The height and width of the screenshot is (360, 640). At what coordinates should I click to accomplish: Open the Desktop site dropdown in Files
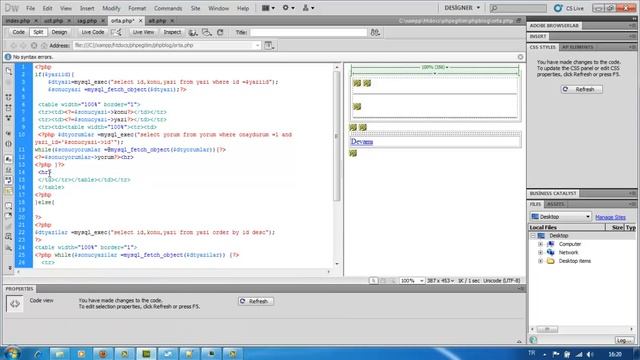point(560,217)
